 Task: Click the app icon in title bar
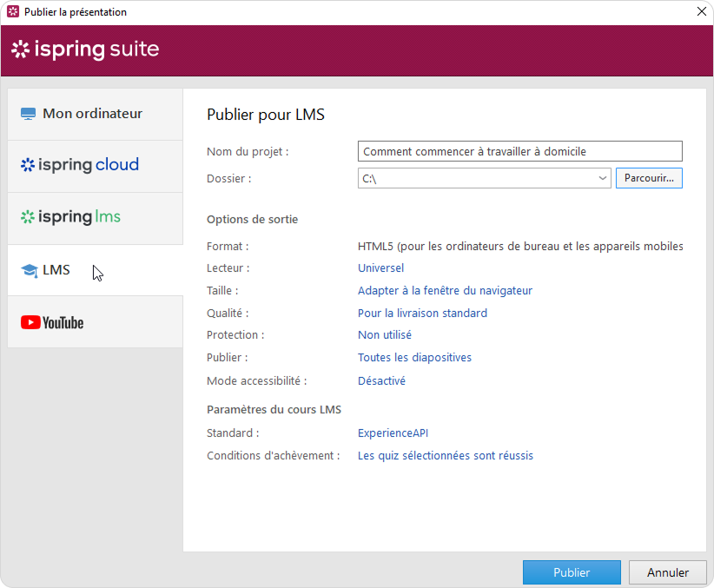coord(12,12)
